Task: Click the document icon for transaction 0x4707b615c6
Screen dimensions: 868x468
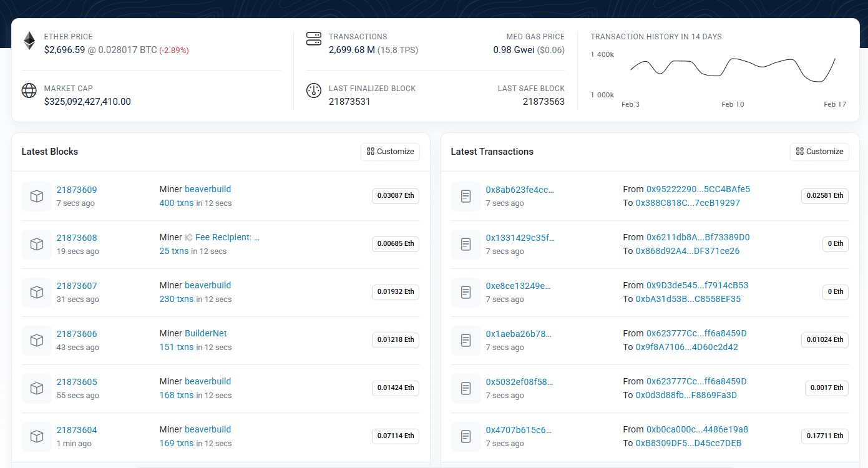Action: point(466,437)
